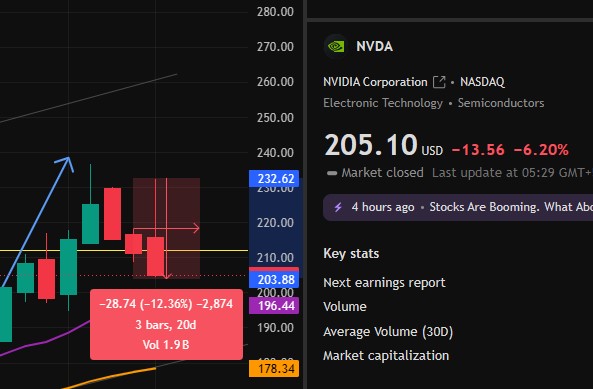
Task: Click the Average Volume (30D) row
Action: tap(388, 332)
